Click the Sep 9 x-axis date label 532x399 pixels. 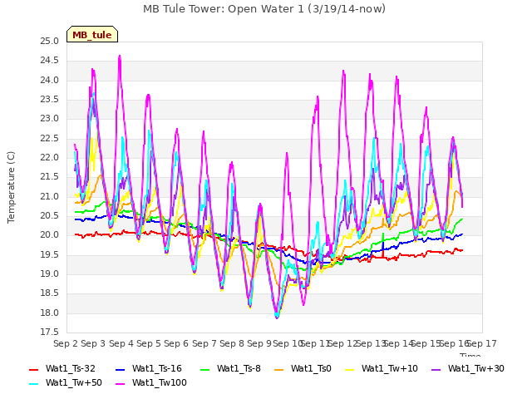[259, 344]
